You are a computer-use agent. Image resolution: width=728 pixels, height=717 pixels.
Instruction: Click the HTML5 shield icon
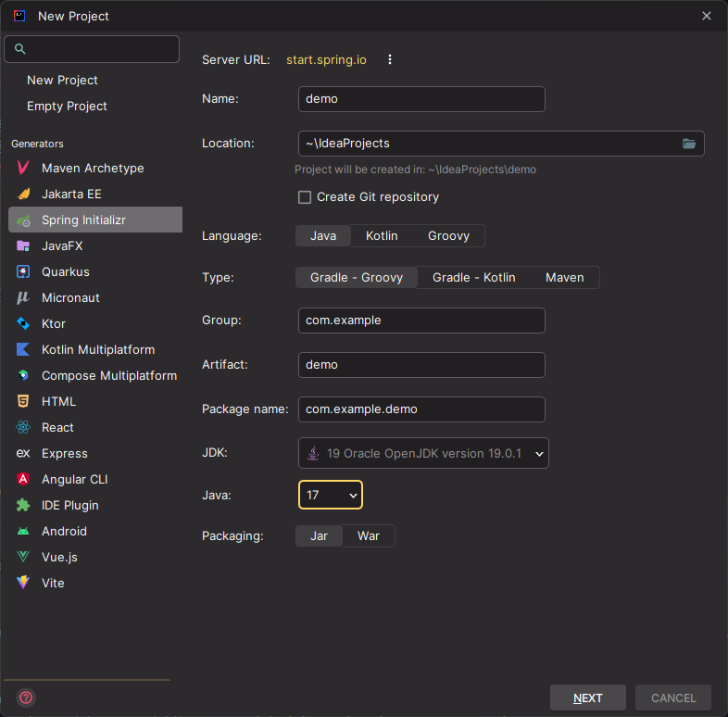point(23,401)
